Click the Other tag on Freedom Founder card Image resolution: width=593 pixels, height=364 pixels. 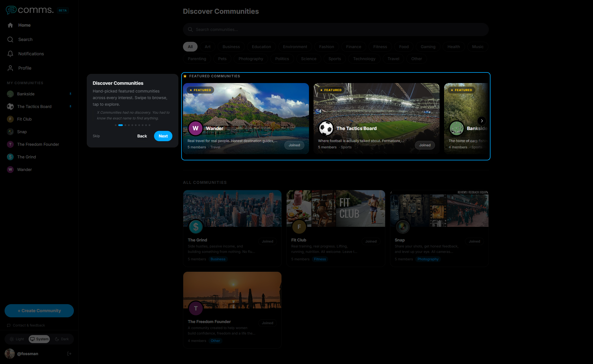coord(215,341)
